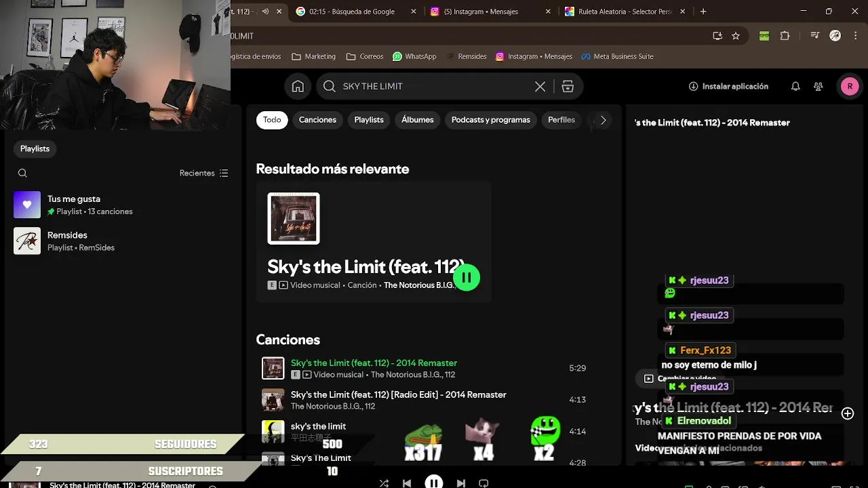Click Instalar aplicación

[x=728, y=86]
